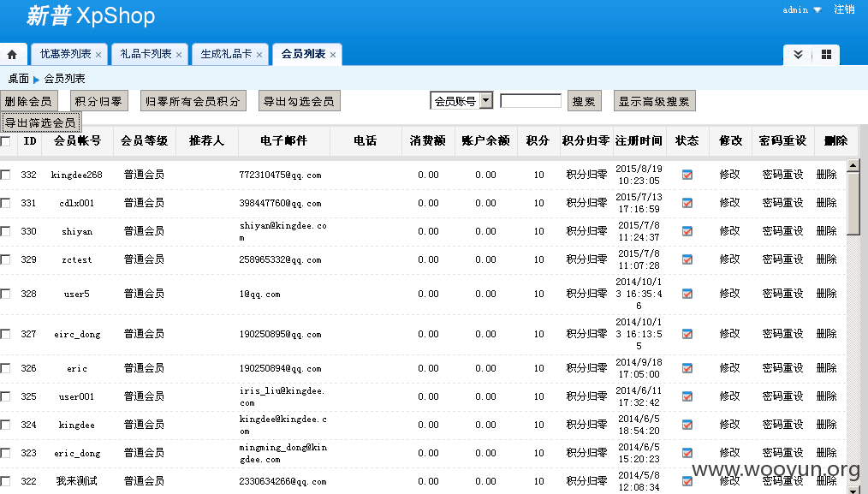Click 积分归零 for member zctest
Image resolution: width=868 pixels, height=494 pixels.
coord(586,259)
